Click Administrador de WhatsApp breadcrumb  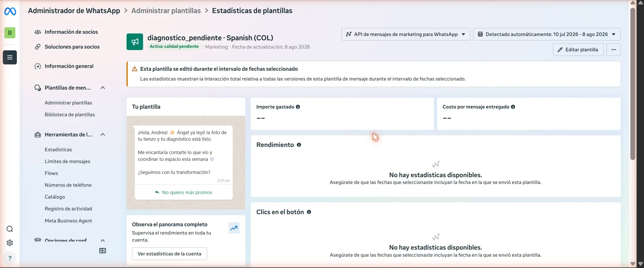(74, 10)
